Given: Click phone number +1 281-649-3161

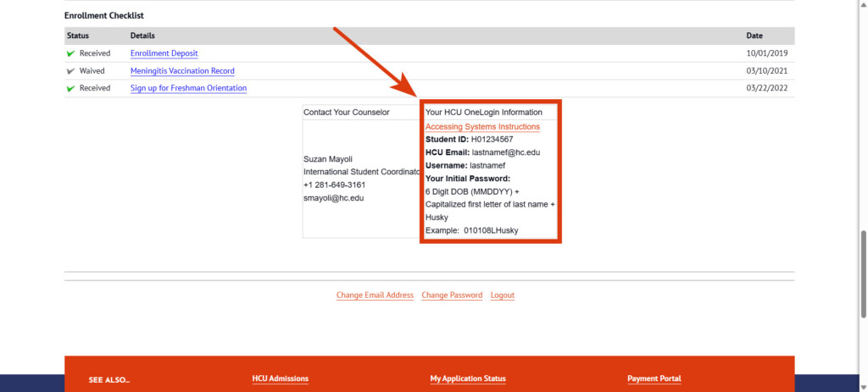Looking at the screenshot, I should pos(334,185).
